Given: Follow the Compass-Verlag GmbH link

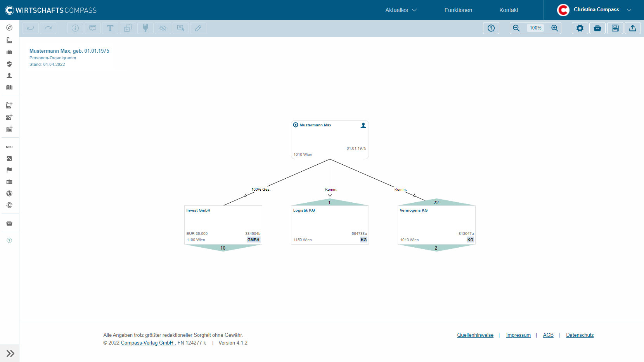Looking at the screenshot, I should pyautogui.click(x=147, y=343).
